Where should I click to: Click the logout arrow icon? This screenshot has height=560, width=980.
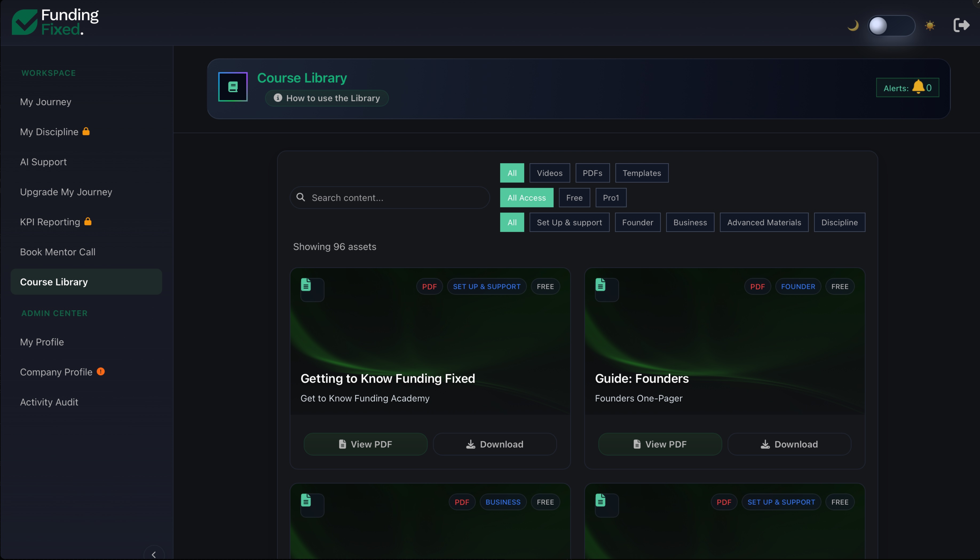click(x=961, y=25)
